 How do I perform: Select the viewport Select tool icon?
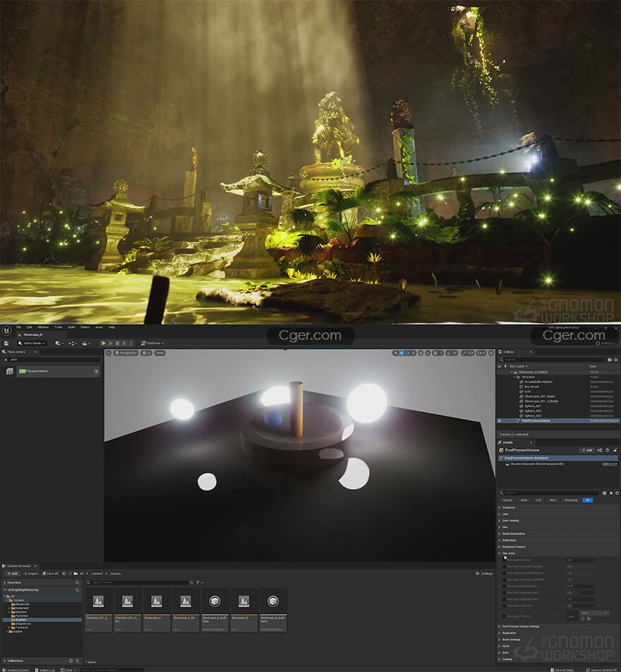395,353
